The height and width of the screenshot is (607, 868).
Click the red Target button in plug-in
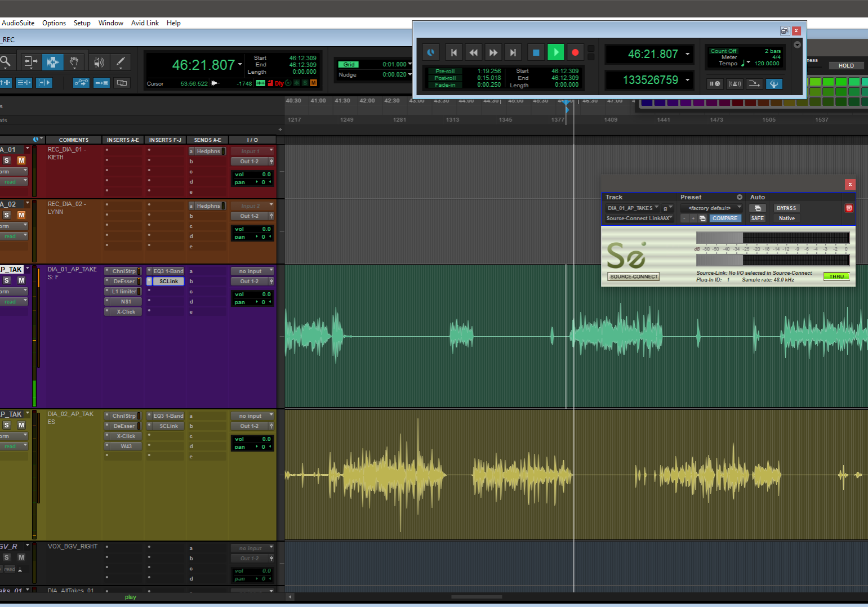point(849,208)
